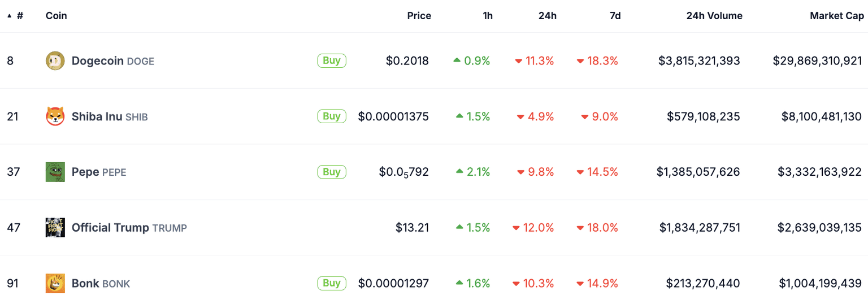Sort by the Coin column header
This screenshot has width=868, height=308.
click(56, 16)
